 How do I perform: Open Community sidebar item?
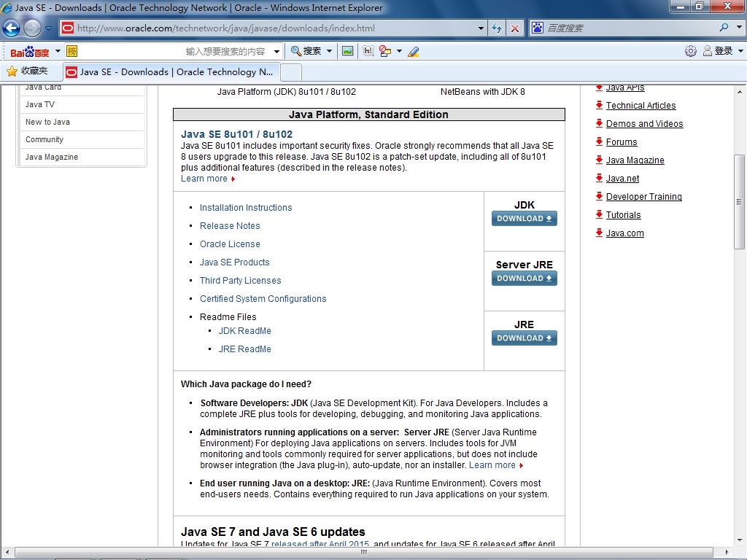click(x=44, y=139)
